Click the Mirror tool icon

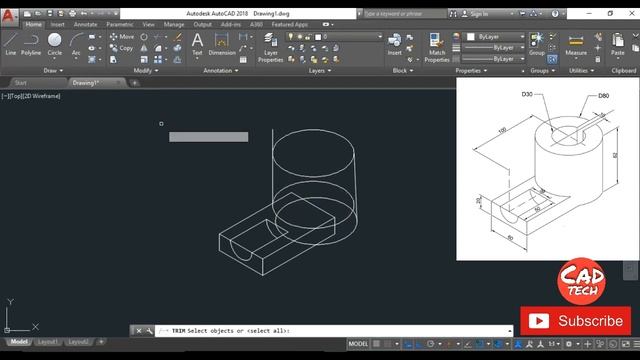(x=144, y=48)
